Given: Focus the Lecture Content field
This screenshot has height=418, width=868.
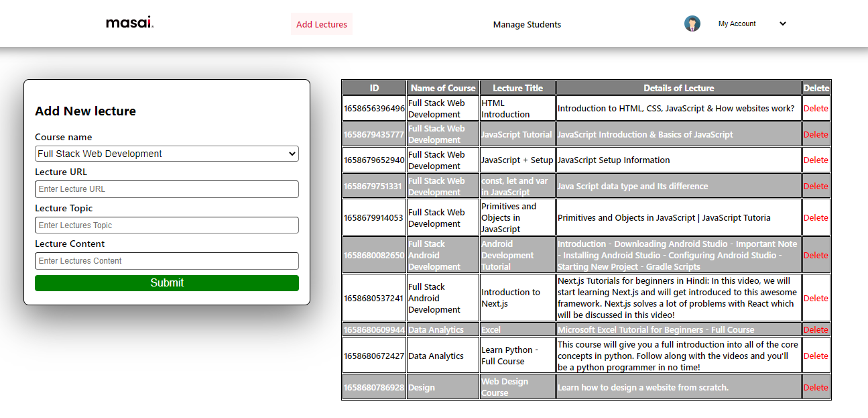Looking at the screenshot, I should [x=167, y=261].
